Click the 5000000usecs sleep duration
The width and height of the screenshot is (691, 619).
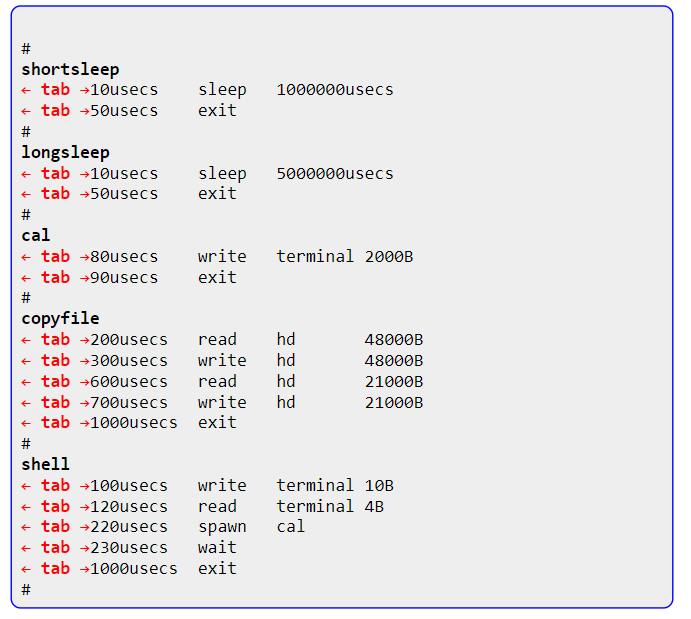[335, 173]
